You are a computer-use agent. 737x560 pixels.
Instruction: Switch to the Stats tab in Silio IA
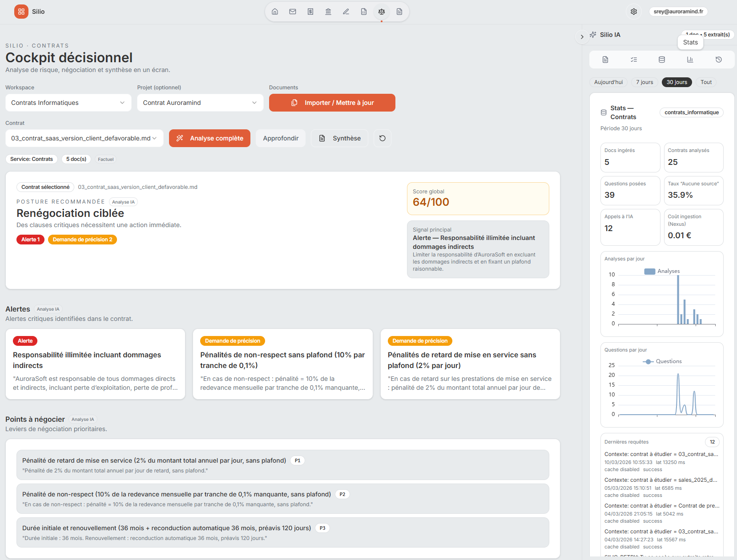pyautogui.click(x=690, y=59)
